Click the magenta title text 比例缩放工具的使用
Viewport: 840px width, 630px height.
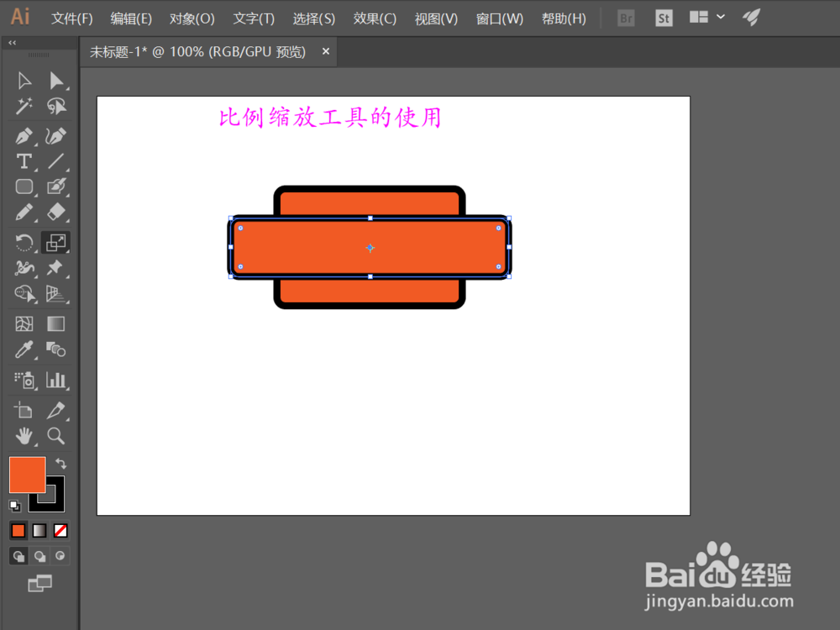click(330, 118)
